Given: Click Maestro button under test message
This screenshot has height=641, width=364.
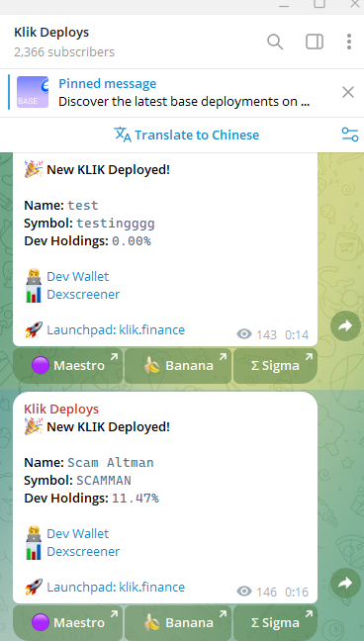Looking at the screenshot, I should pos(68,365).
